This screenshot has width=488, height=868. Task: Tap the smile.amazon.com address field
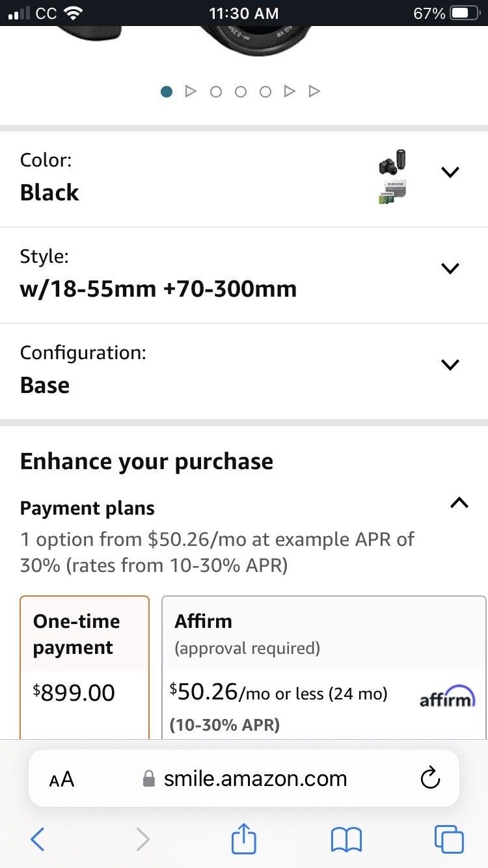point(244,778)
